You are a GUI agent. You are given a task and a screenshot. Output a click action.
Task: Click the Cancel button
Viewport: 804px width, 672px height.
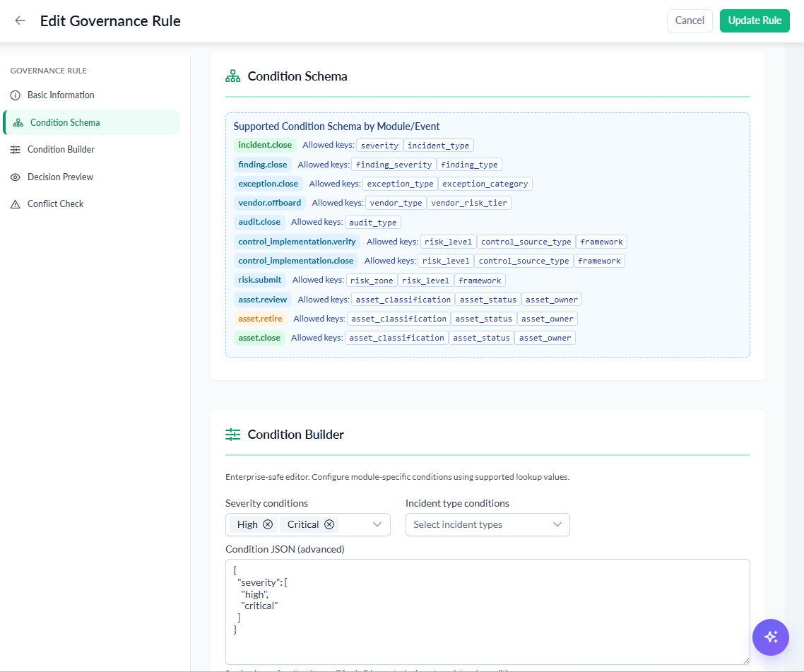[689, 20]
